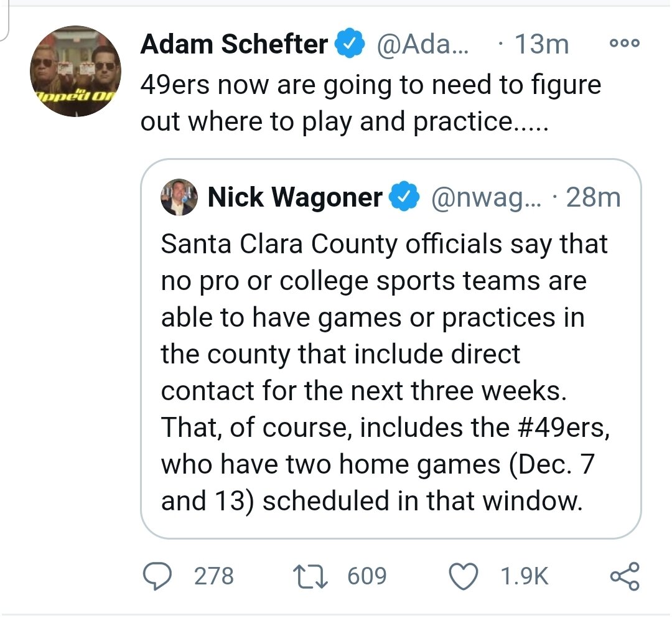Share the tweet using the share icon
The width and height of the screenshot is (672, 618).
pyautogui.click(x=624, y=576)
